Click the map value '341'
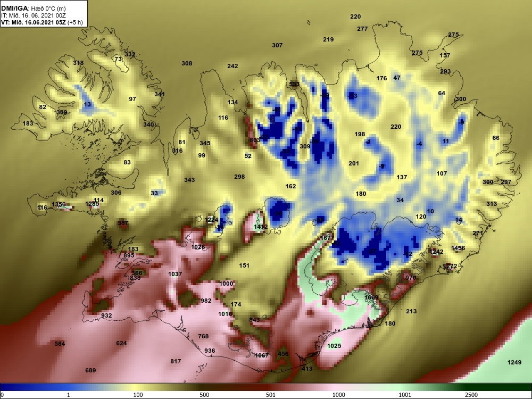The height and width of the screenshot is (399, 532). 160,94
